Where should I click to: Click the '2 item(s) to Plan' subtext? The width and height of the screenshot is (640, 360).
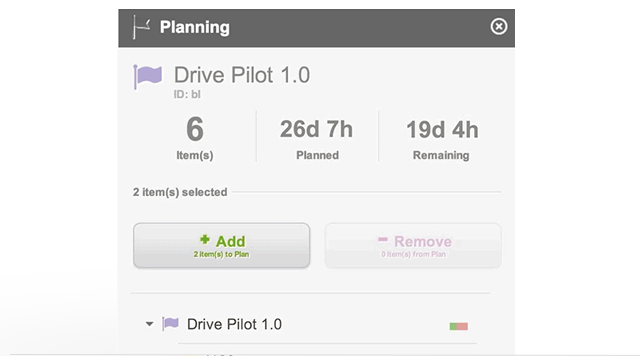pyautogui.click(x=221, y=254)
